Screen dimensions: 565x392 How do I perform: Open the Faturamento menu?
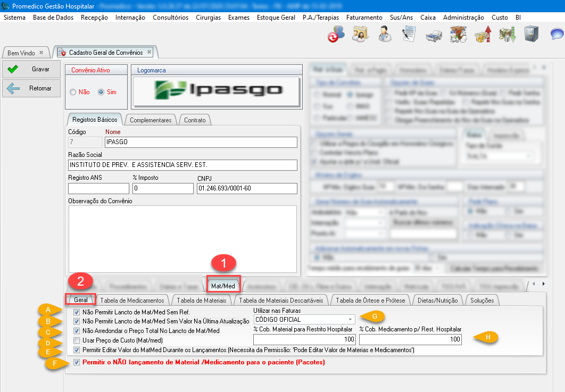point(364,18)
